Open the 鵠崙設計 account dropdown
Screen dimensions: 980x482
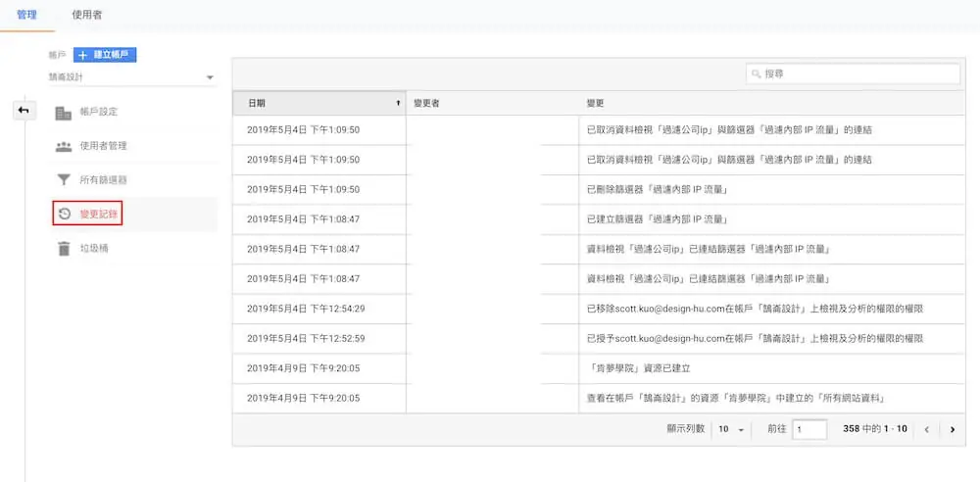(x=131, y=77)
